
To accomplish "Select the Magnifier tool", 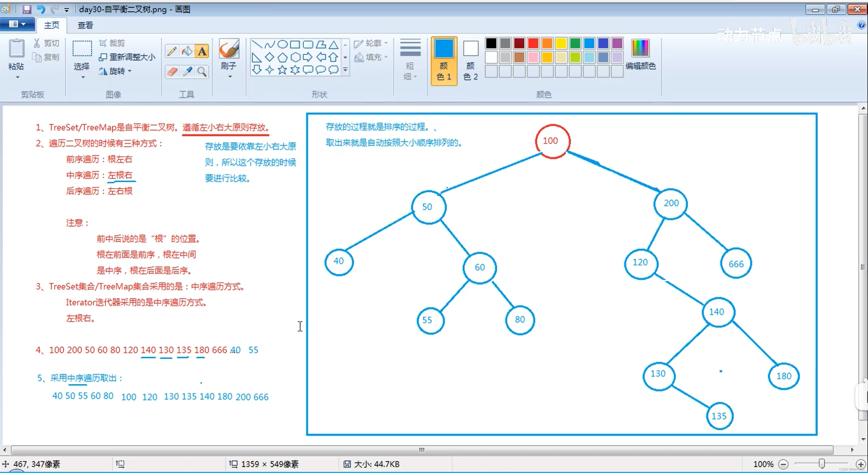I will [202, 71].
